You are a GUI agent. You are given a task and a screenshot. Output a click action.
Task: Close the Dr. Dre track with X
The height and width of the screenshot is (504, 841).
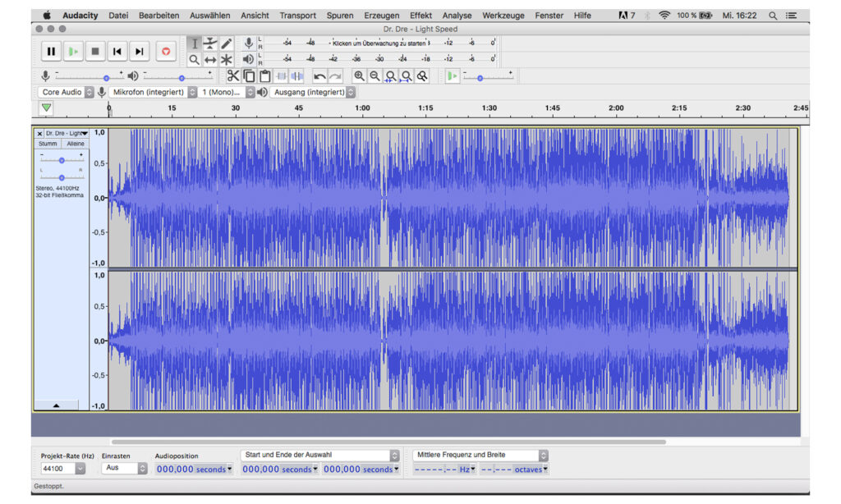click(39, 134)
